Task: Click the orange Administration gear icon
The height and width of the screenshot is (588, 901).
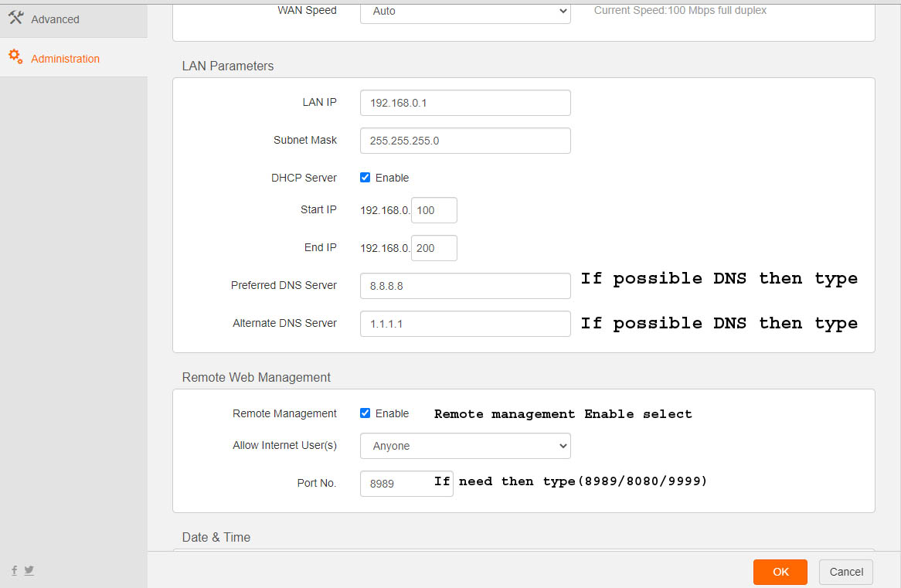Action: tap(15, 57)
